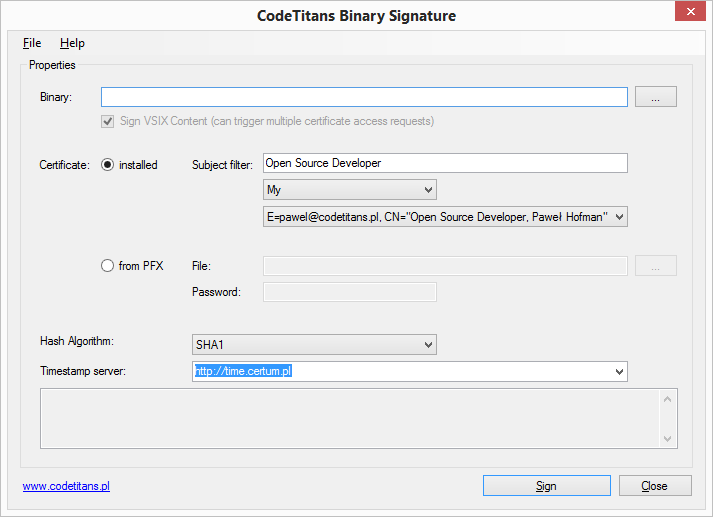Screen dimensions: 713x517
Task: Open the Help menu
Action: tap(72, 43)
